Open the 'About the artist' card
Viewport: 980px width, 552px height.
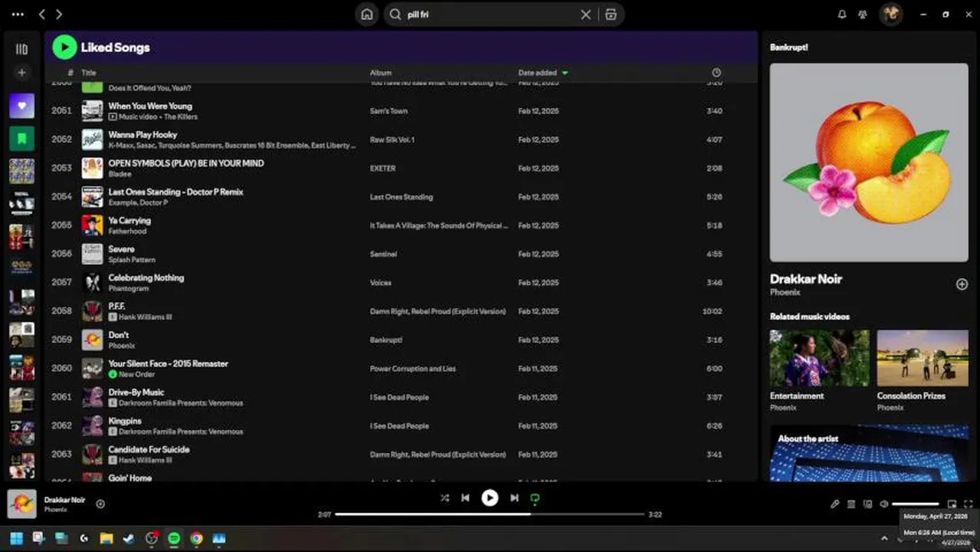click(x=869, y=453)
